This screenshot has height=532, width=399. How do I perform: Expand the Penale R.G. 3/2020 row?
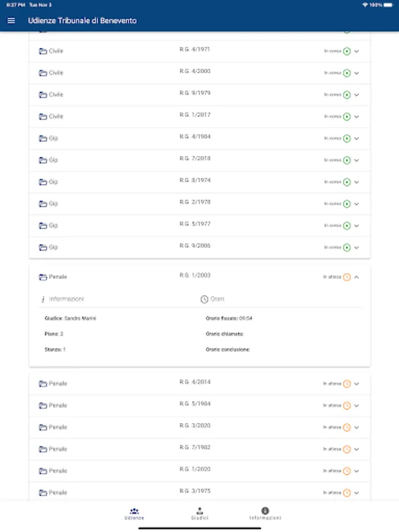click(x=356, y=427)
